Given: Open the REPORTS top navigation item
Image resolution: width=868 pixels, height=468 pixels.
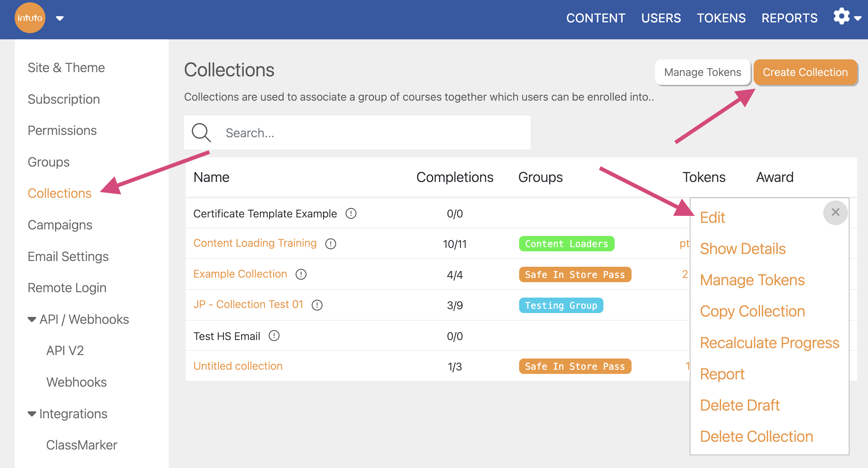Looking at the screenshot, I should [x=789, y=18].
